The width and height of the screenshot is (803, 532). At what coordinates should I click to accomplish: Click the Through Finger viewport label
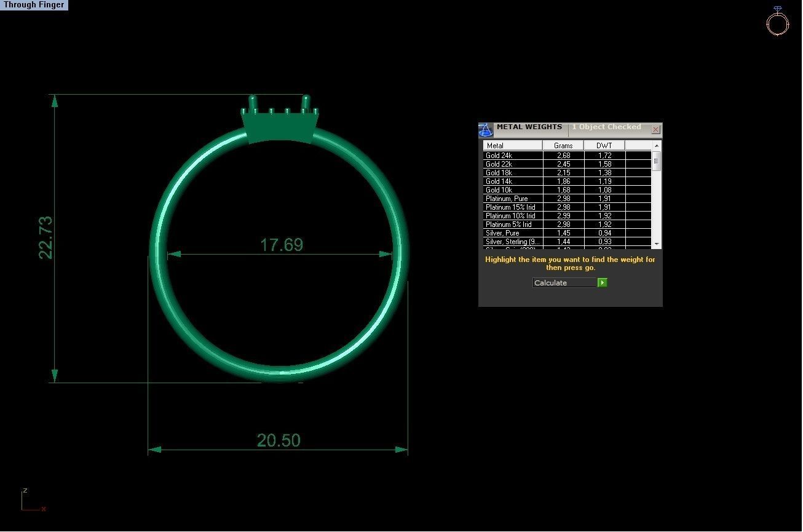coord(34,5)
